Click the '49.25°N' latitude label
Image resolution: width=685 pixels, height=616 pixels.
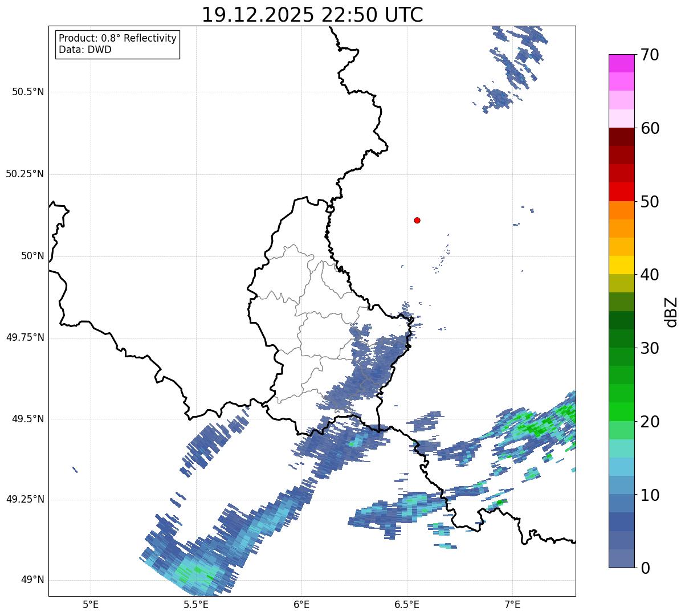tap(25, 500)
